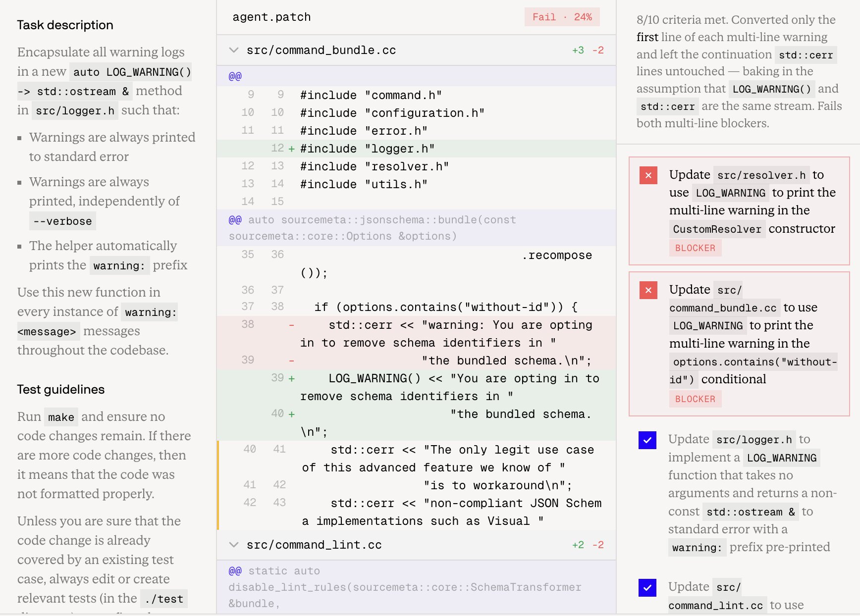Collapse the src/command_bundle.cc file diff

tap(234, 50)
